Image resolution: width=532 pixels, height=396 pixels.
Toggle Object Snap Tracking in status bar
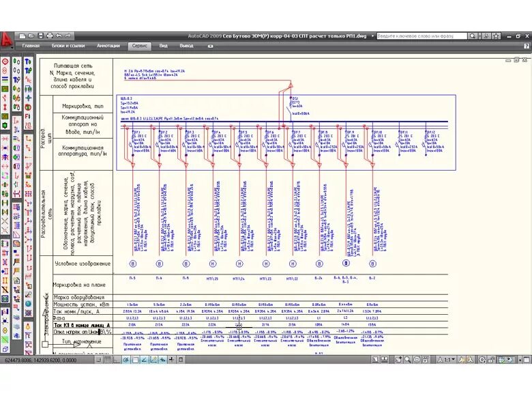point(144,360)
